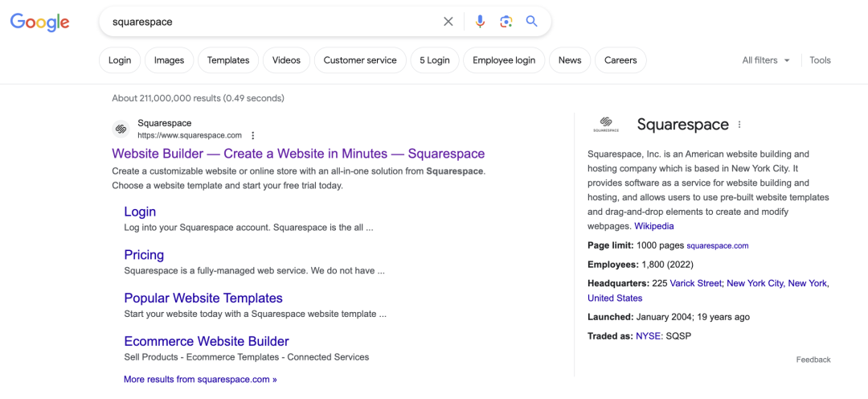
Task: Open the Website Builder result title link
Action: [298, 154]
